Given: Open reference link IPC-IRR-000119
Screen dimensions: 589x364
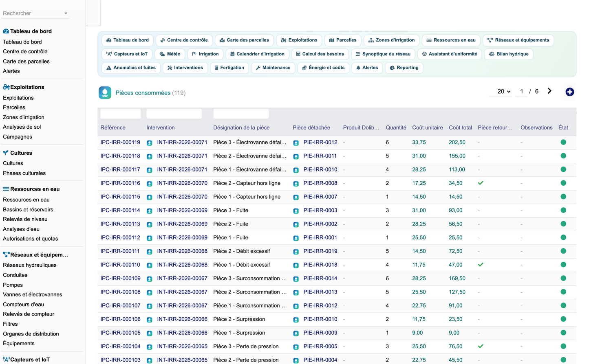Looking at the screenshot, I should pos(120,143).
